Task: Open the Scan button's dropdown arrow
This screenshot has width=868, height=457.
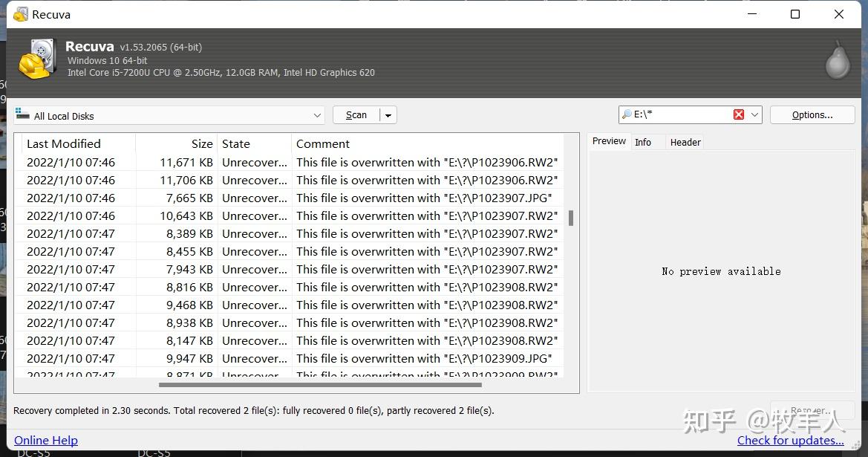Action: (388, 115)
